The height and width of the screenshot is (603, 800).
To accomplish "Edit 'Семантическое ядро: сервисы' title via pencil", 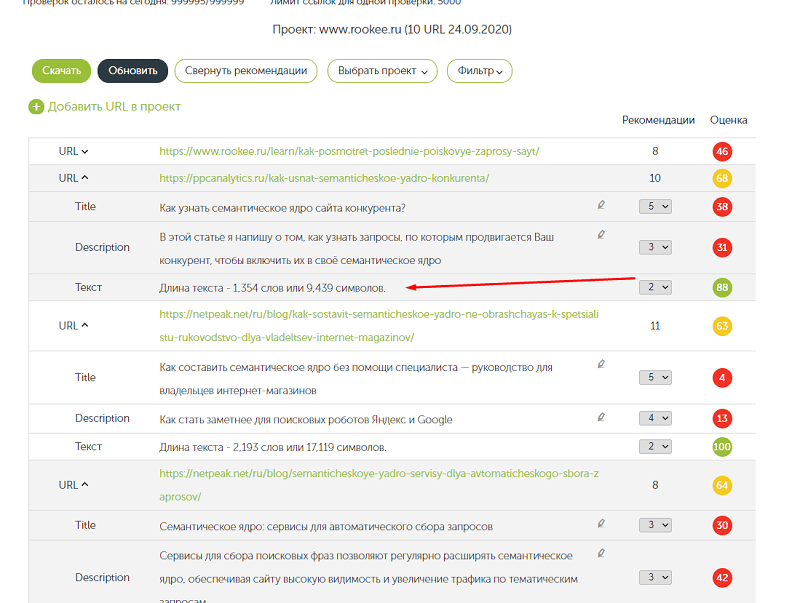I will click(601, 523).
